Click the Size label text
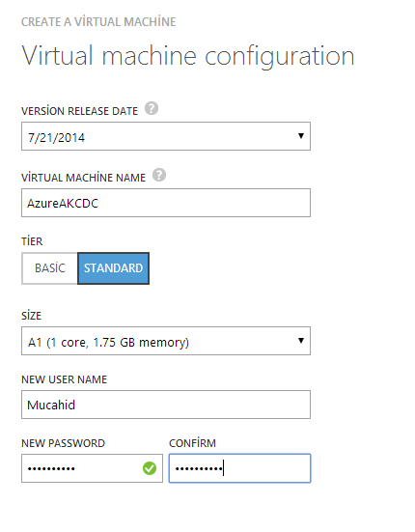 tap(32, 316)
